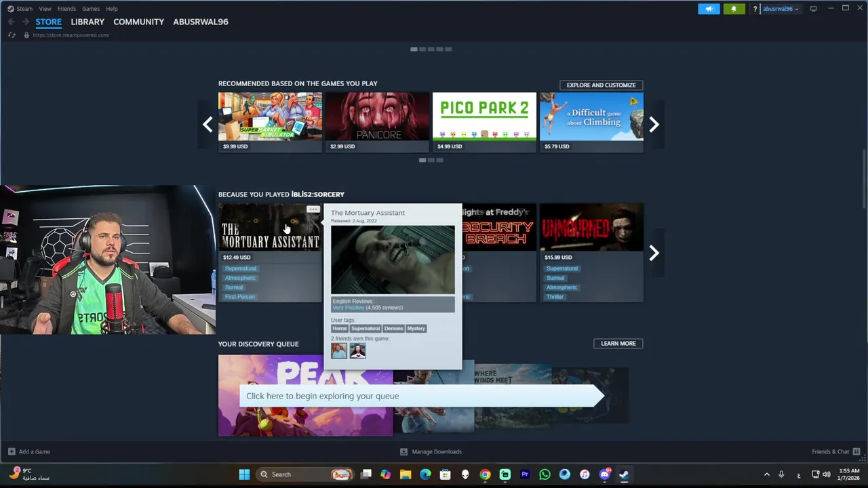Open Premiere Pro from taskbar
868x488 pixels.
[525, 474]
